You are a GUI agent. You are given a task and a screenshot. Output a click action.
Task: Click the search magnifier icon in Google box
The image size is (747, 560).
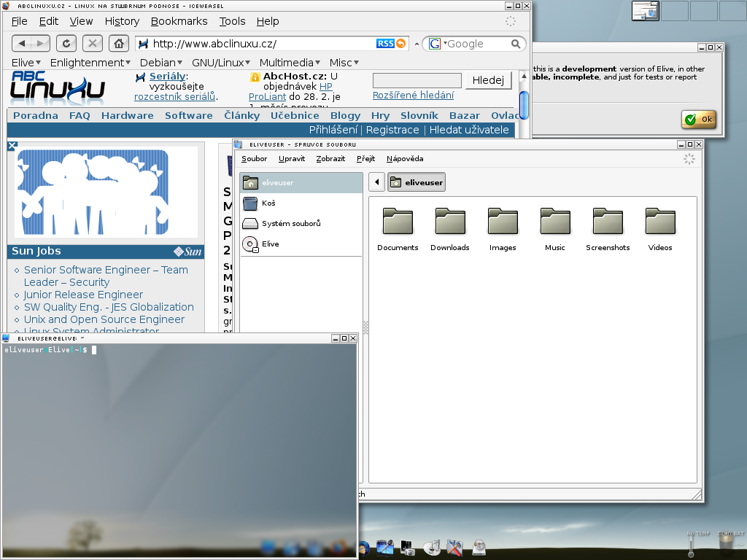pyautogui.click(x=516, y=44)
